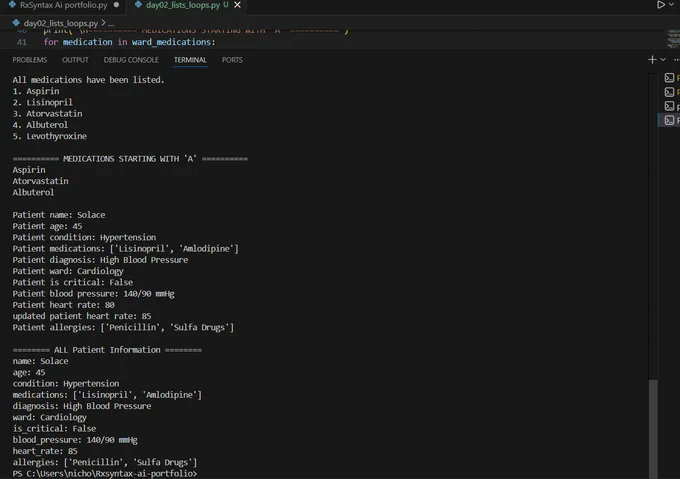Click 'Patient ward: Cardiology' output line

68,271
